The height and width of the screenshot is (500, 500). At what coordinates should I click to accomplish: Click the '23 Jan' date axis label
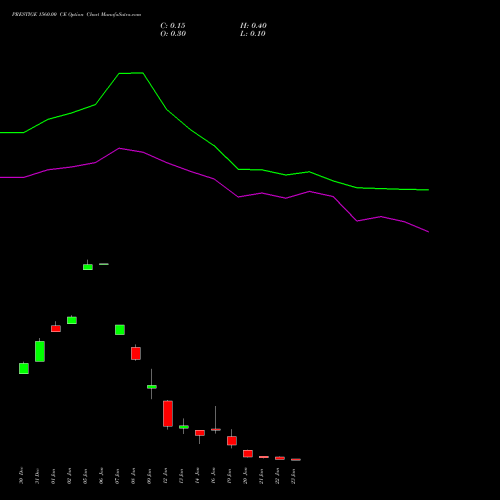pos(293,476)
